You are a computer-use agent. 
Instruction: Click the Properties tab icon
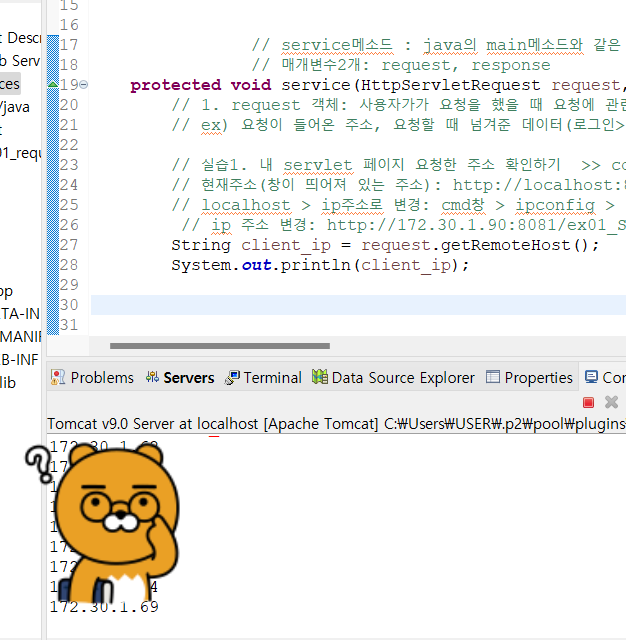[x=493, y=377]
